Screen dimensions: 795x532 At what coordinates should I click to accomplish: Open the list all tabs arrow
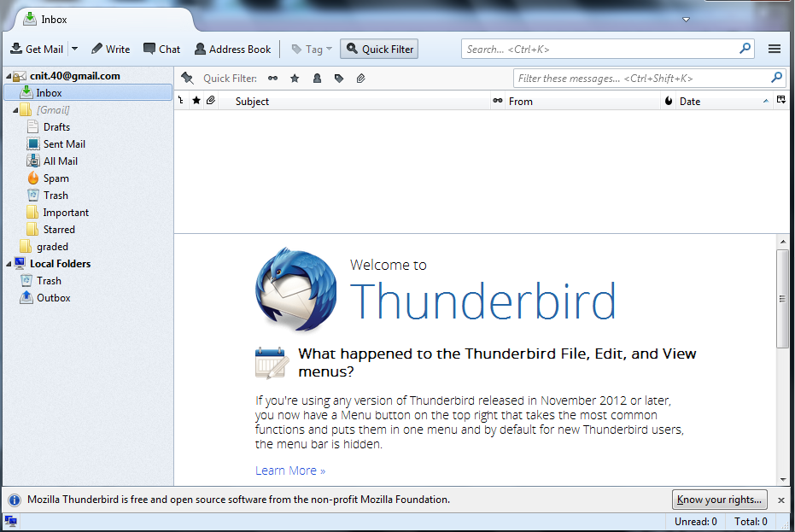[686, 20]
